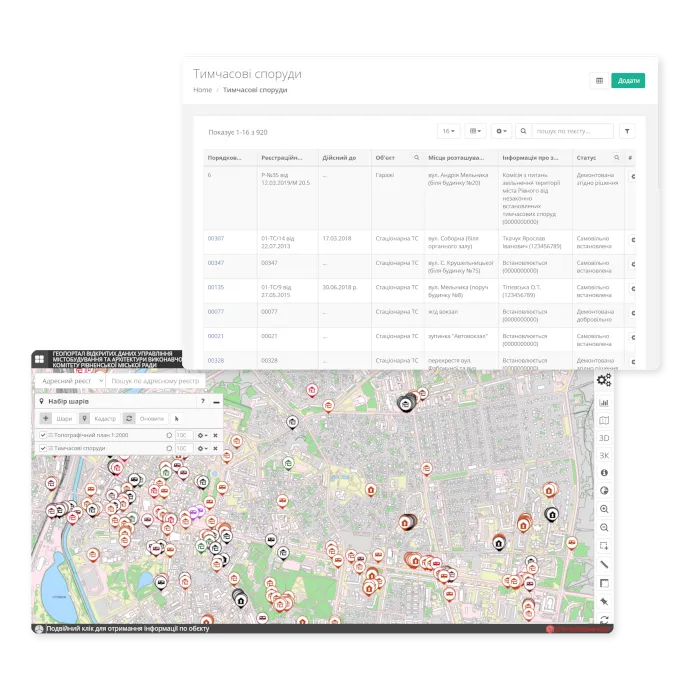Click the action icon in row 00135
The height and width of the screenshot is (700, 681).
(632, 289)
